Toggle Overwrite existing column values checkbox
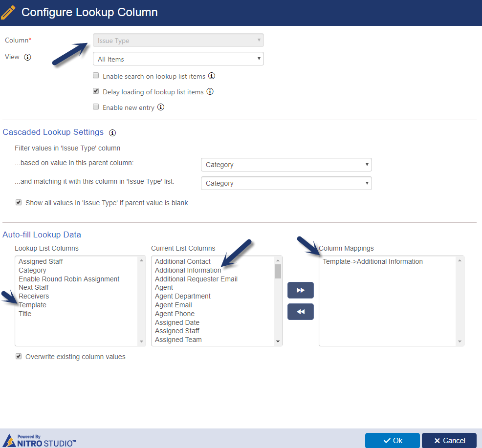Screen dimensions: 482x448 tap(19, 357)
